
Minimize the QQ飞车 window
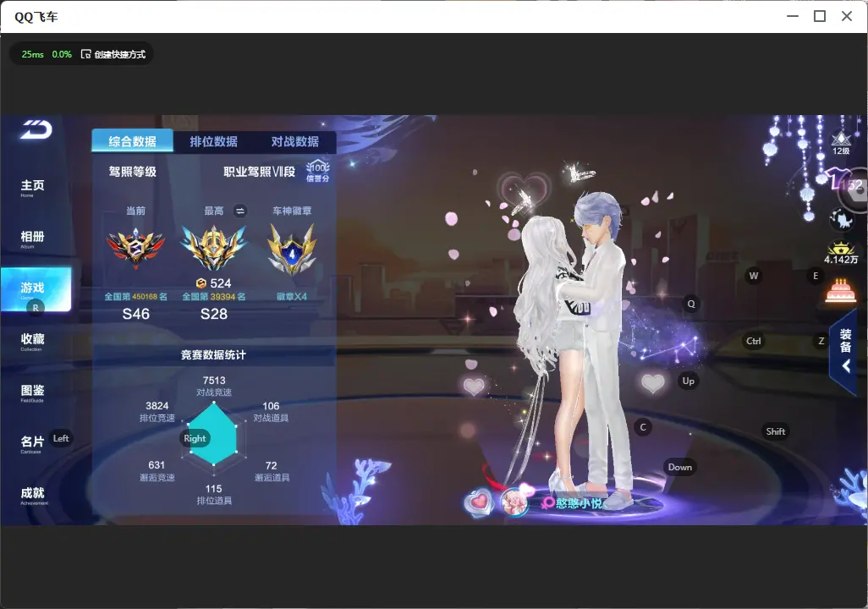click(793, 16)
